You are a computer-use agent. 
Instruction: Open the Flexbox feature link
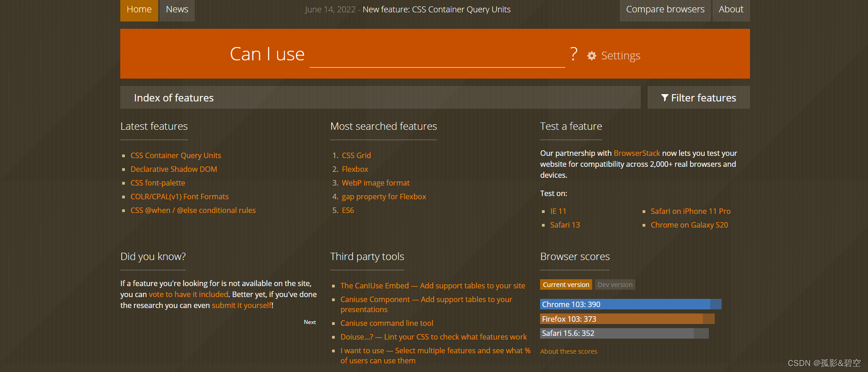355,169
